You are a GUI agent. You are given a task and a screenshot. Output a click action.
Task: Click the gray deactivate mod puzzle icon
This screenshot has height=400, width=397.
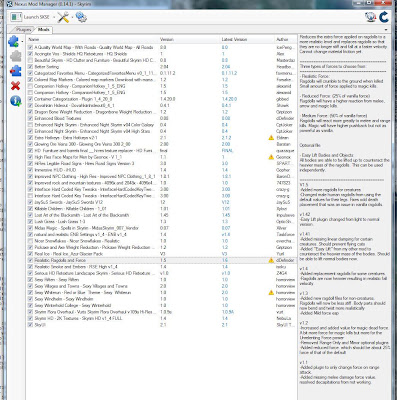(16, 56)
